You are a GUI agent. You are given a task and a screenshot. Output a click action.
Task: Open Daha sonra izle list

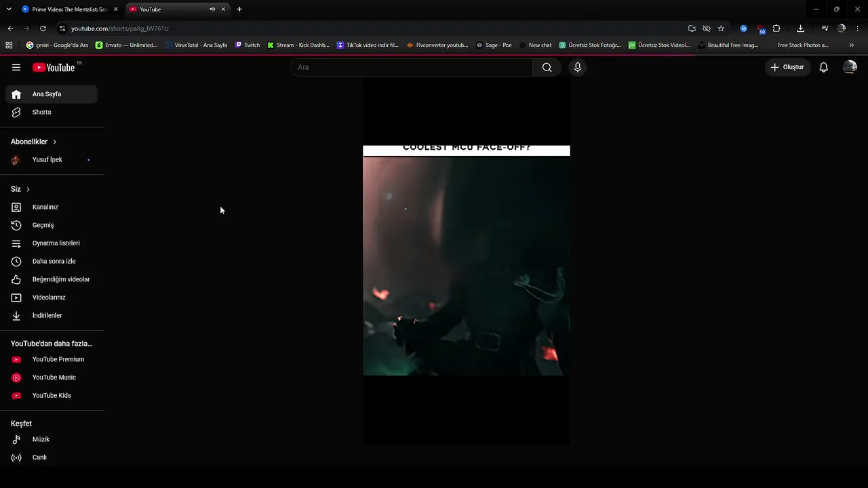[52, 262]
